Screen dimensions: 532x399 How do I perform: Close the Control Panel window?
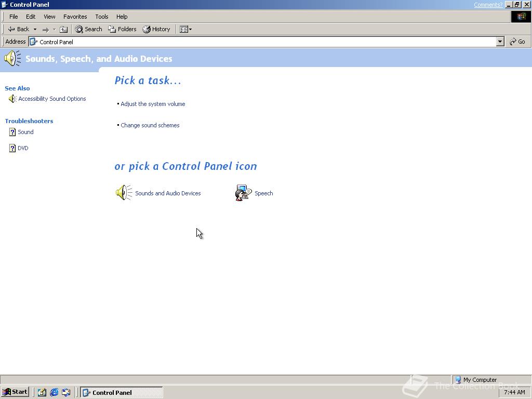pos(526,5)
